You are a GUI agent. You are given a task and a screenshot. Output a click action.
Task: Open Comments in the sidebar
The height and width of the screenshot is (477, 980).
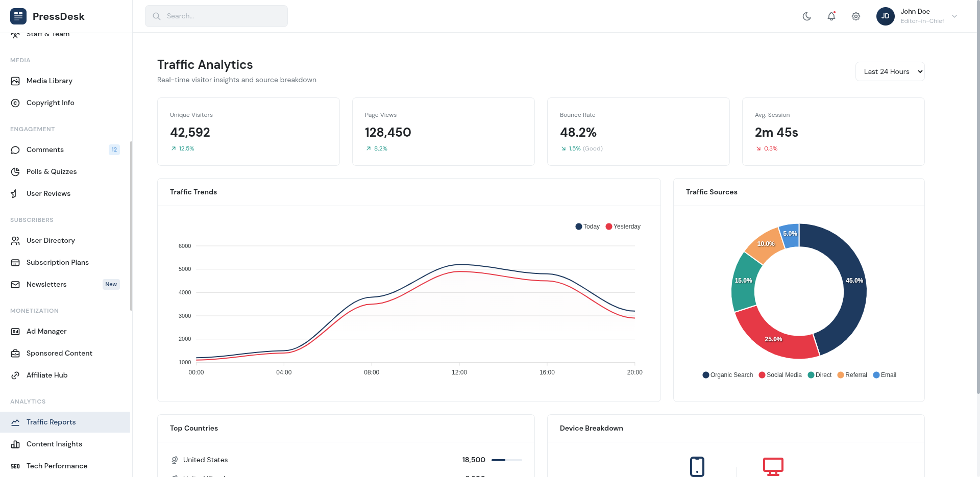(x=45, y=150)
